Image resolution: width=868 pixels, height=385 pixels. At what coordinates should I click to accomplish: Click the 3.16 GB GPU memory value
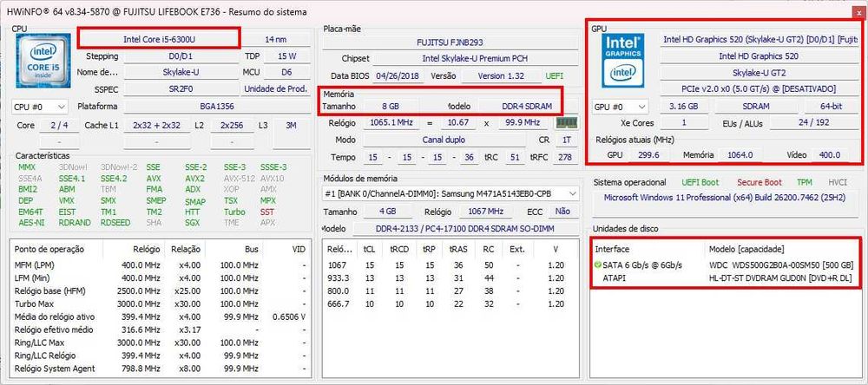point(684,106)
